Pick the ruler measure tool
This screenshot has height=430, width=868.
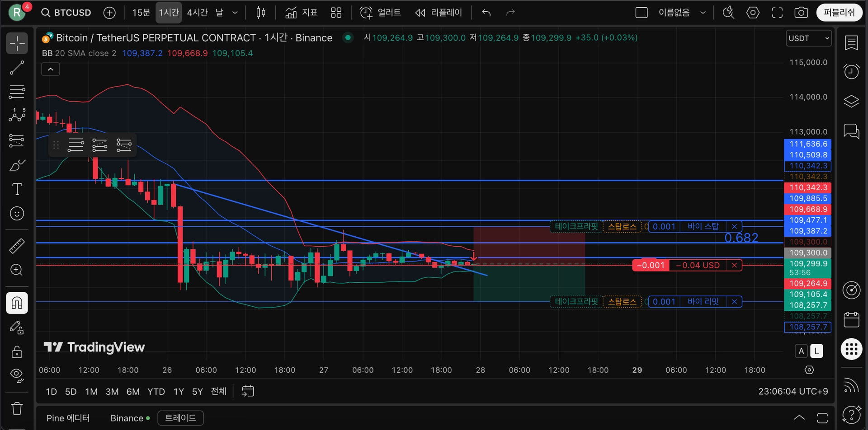(x=17, y=246)
